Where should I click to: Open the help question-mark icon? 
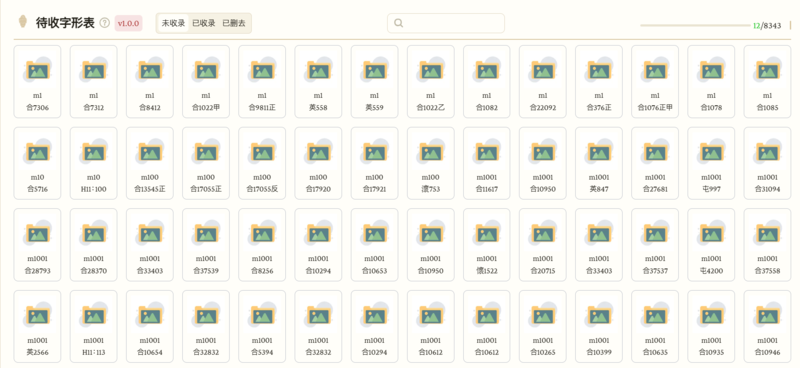pyautogui.click(x=105, y=23)
